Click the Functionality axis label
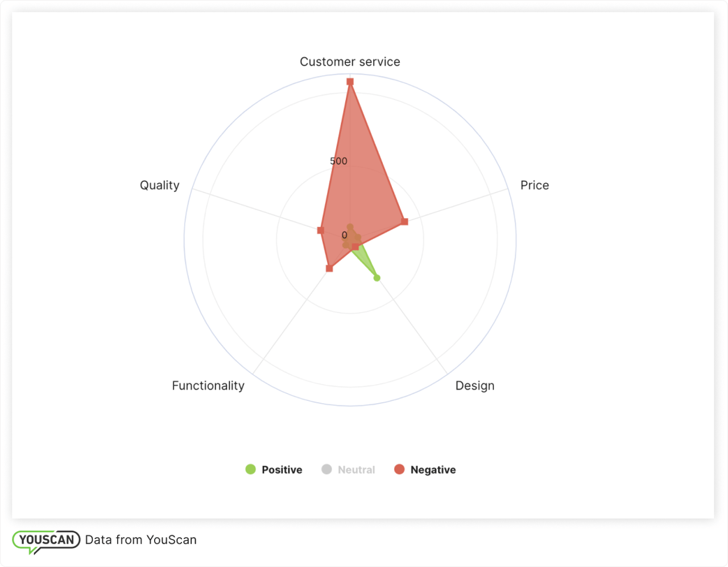 [208, 386]
